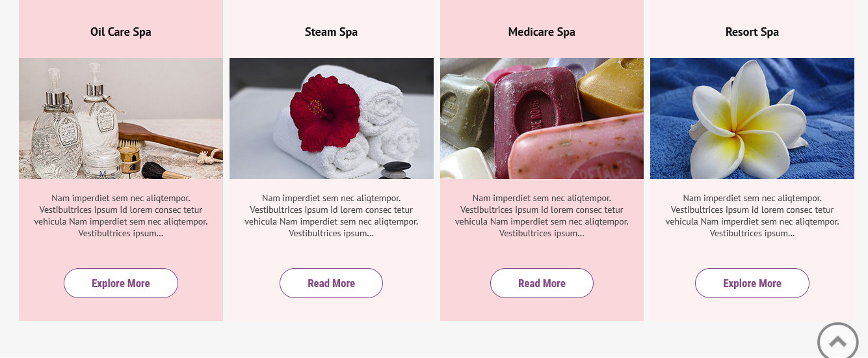This screenshot has height=358, width=868.
Task: Click the Resort Spa description paragraph
Action: (752, 215)
